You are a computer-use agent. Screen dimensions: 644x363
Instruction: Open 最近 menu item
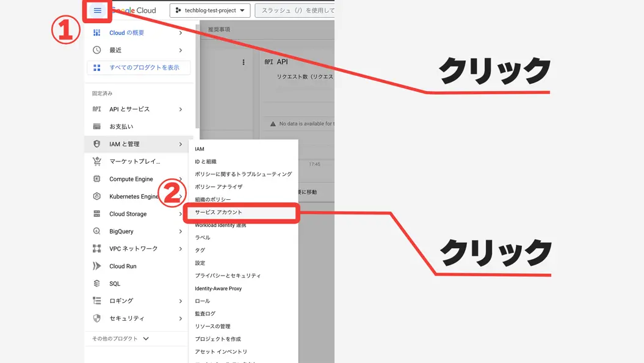point(115,50)
